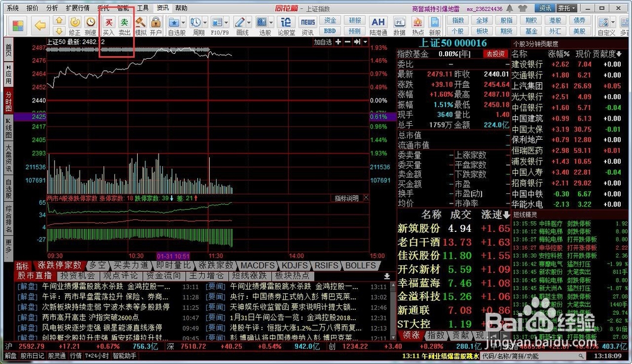Open the 工具 menu

pyautogui.click(x=142, y=8)
